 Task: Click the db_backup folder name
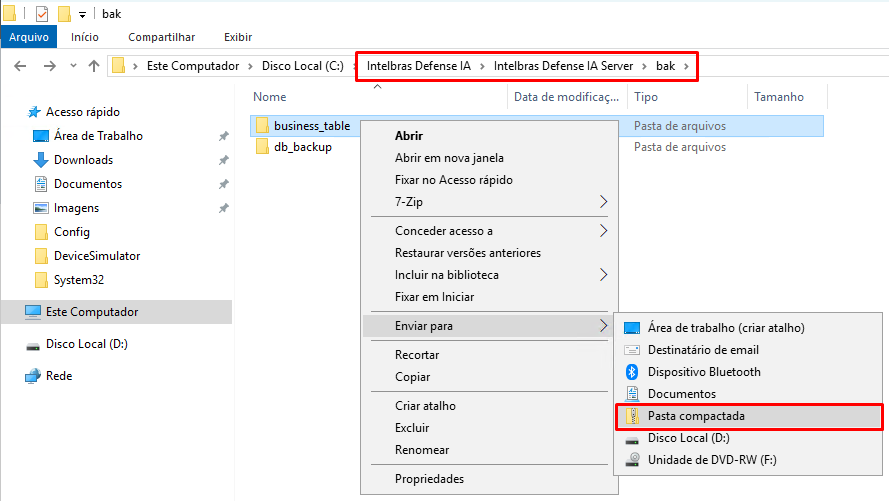(x=303, y=147)
